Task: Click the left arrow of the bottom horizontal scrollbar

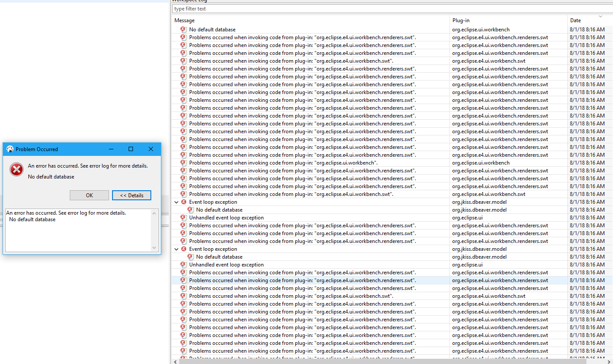Action: (x=175, y=361)
